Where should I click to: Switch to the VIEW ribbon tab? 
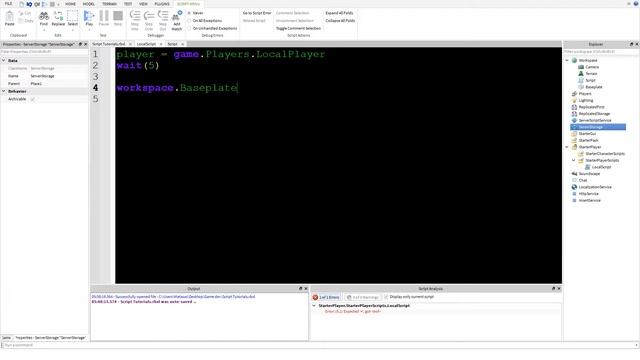(143, 4)
